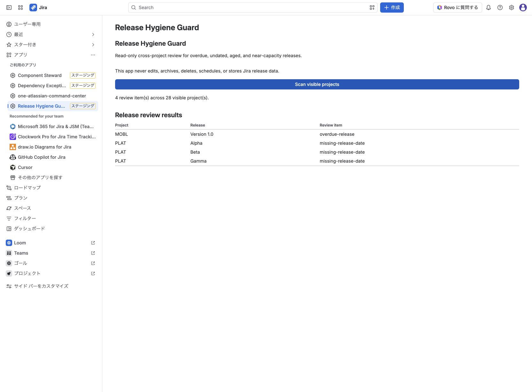Open ユーザー専用 in the sidebar
Screen dimensions: 532x392
point(51,24)
